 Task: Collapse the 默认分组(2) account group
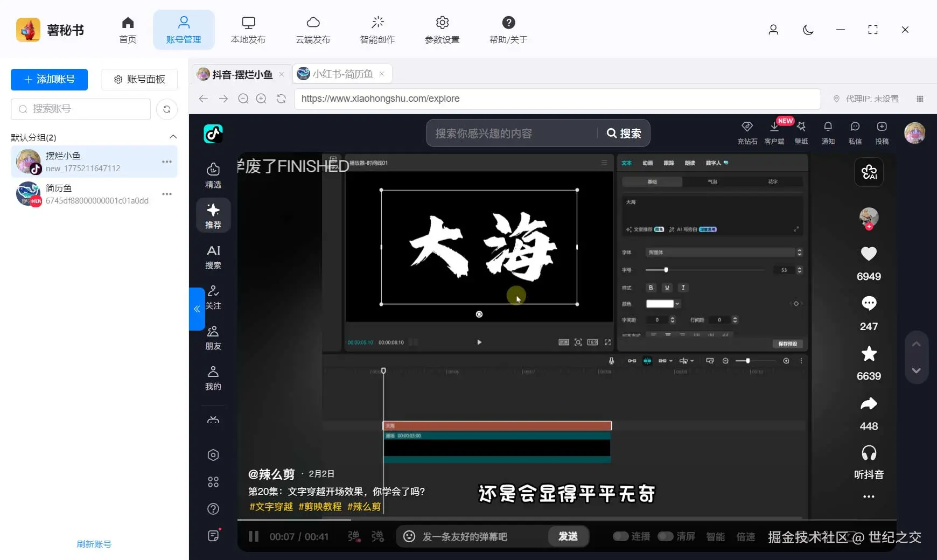pyautogui.click(x=173, y=137)
